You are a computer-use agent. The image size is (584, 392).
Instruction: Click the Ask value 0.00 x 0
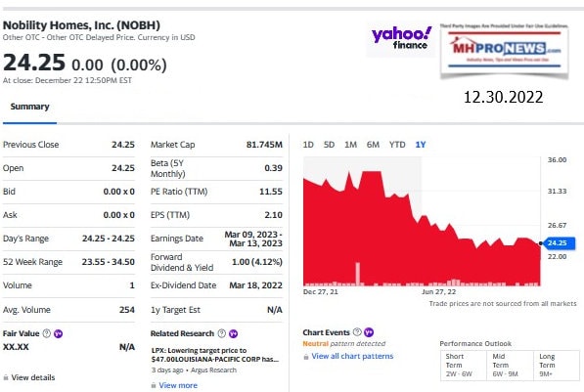[118, 215]
